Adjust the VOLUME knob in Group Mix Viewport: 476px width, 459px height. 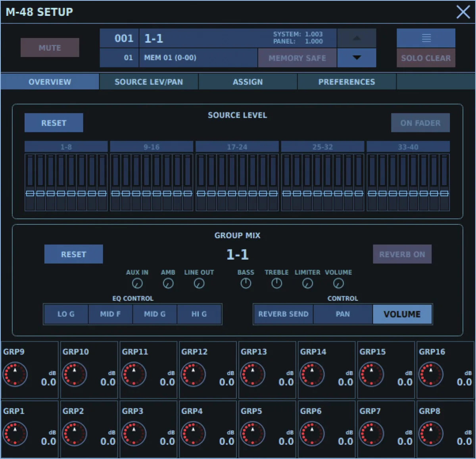[338, 283]
